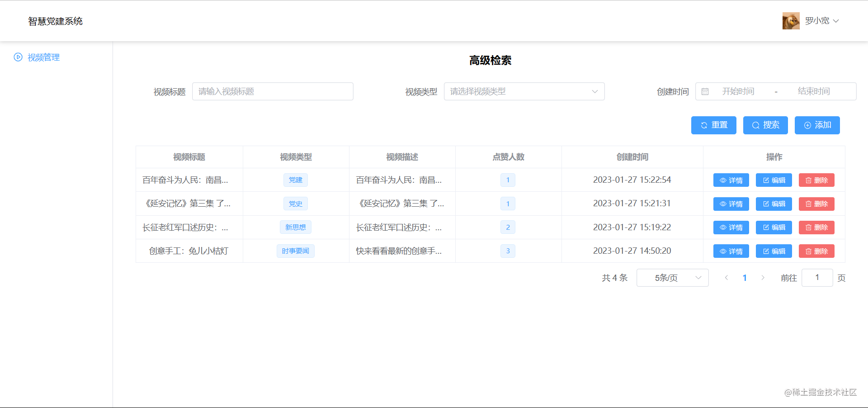Click timestamp 2023-01-27 15:21:31
The width and height of the screenshot is (868, 408).
632,204
